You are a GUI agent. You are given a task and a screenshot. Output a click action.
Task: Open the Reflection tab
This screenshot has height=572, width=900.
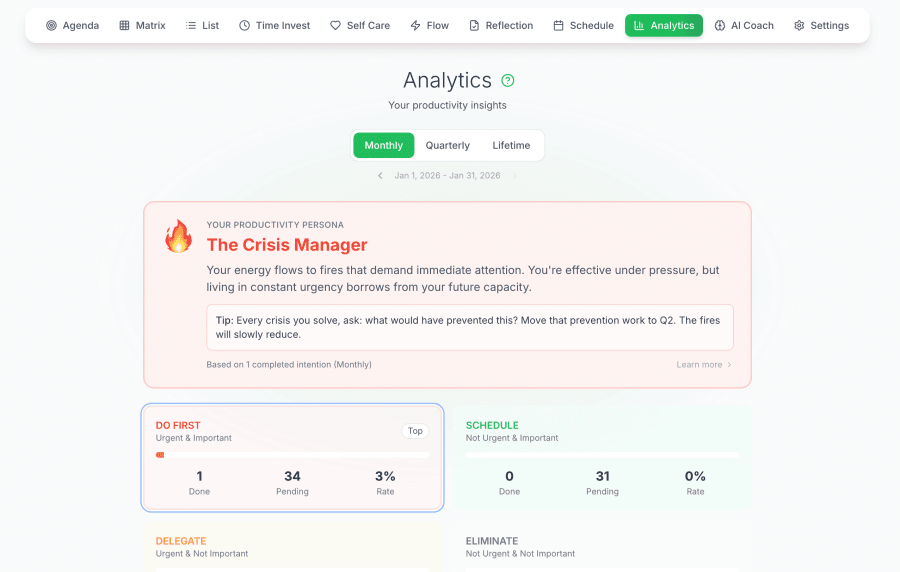501,25
